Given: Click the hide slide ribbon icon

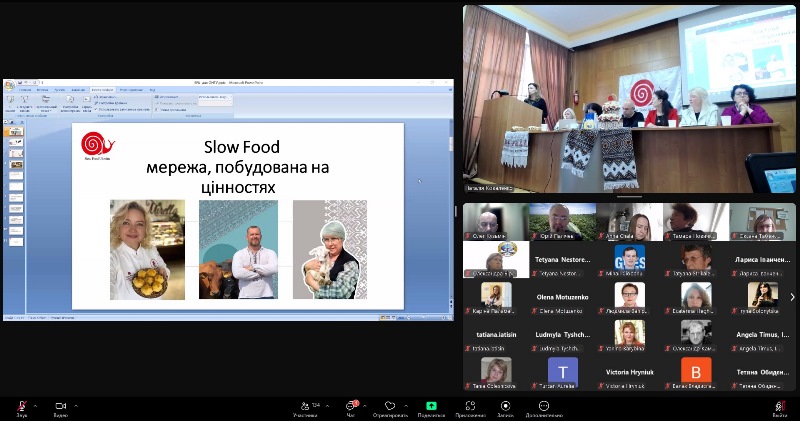Looking at the screenshot, I should point(87,104).
